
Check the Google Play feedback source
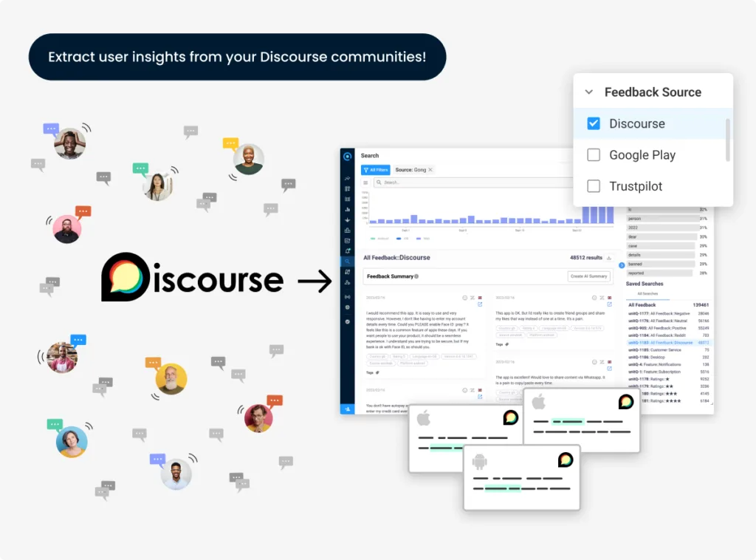click(x=594, y=155)
